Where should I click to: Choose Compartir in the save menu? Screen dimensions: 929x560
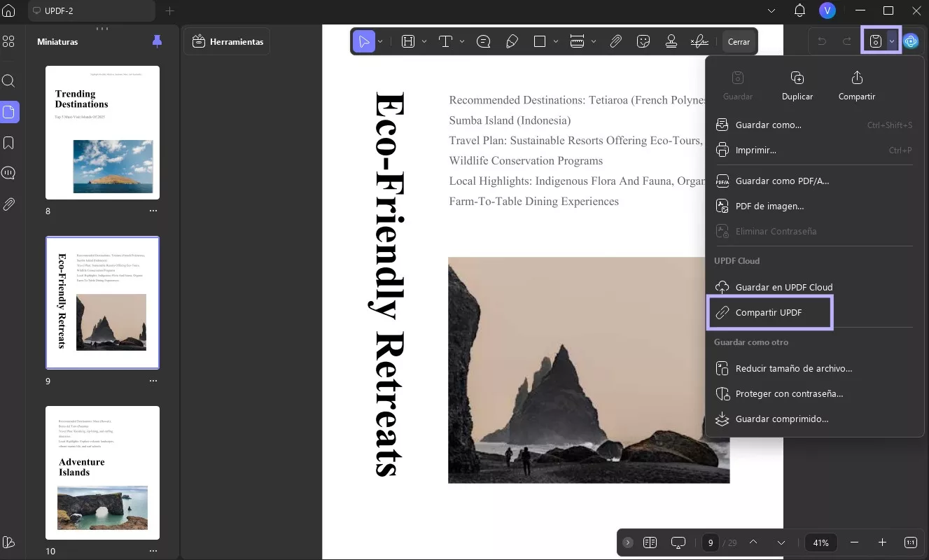[x=857, y=86]
